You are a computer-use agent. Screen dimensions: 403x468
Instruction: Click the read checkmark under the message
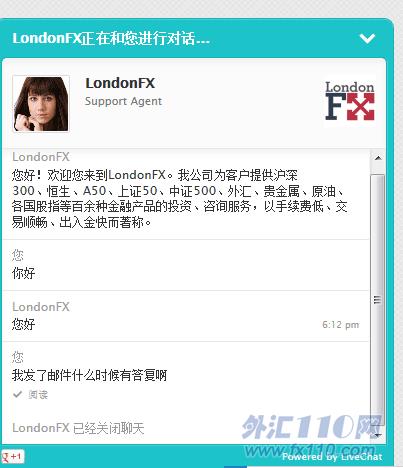coord(17,395)
